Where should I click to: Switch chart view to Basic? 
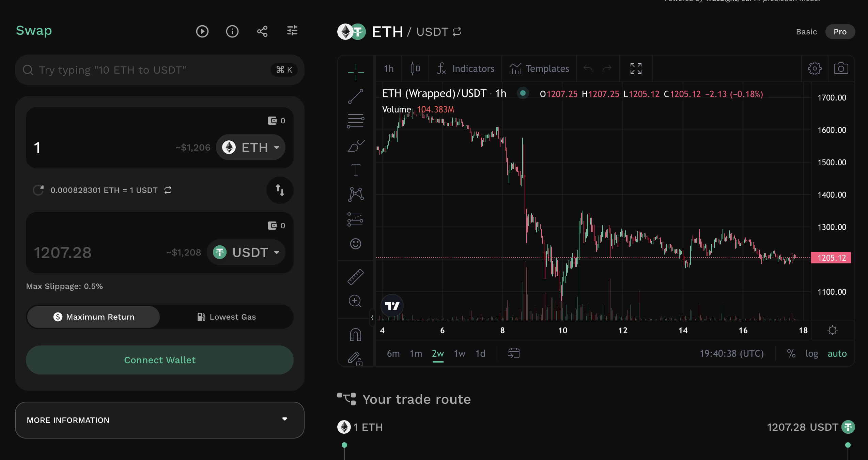806,32
